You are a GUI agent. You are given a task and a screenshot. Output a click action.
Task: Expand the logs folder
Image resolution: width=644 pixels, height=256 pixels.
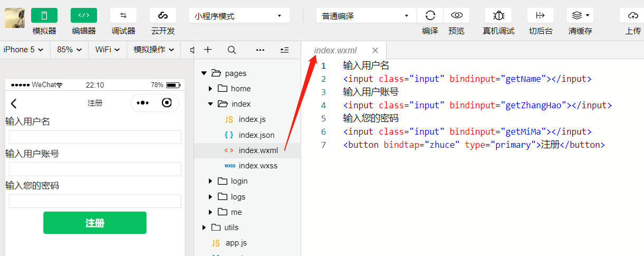tap(210, 197)
